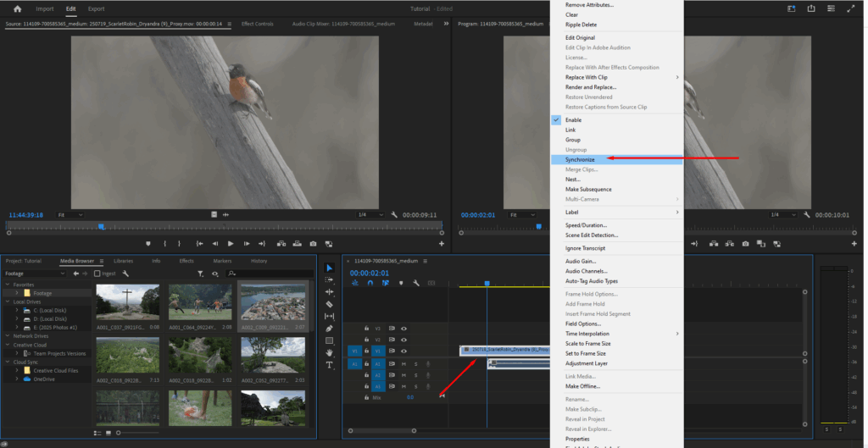The width and height of the screenshot is (868, 448).
Task: Click Source monitor Export Frame camera icon
Action: 314,244
